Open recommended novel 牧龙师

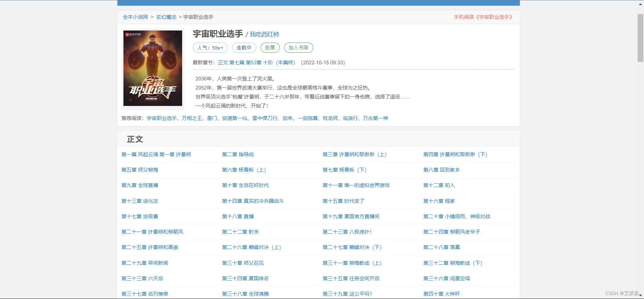[330, 118]
